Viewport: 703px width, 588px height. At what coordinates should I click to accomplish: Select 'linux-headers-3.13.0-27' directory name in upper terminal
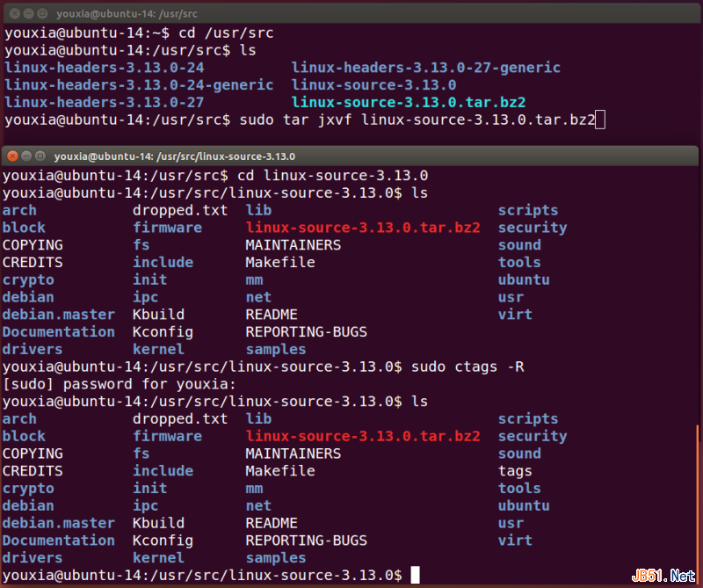[x=104, y=102]
